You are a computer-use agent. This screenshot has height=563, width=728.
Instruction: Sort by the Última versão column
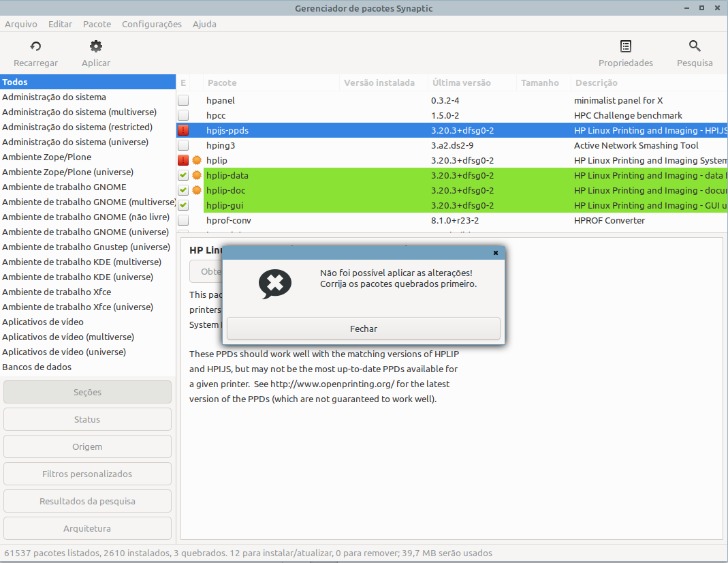(472, 82)
